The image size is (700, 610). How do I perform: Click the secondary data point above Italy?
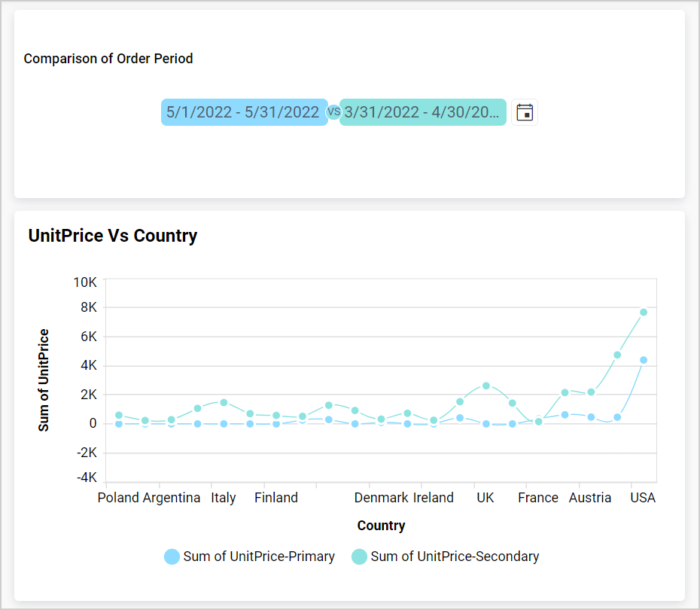tap(224, 402)
